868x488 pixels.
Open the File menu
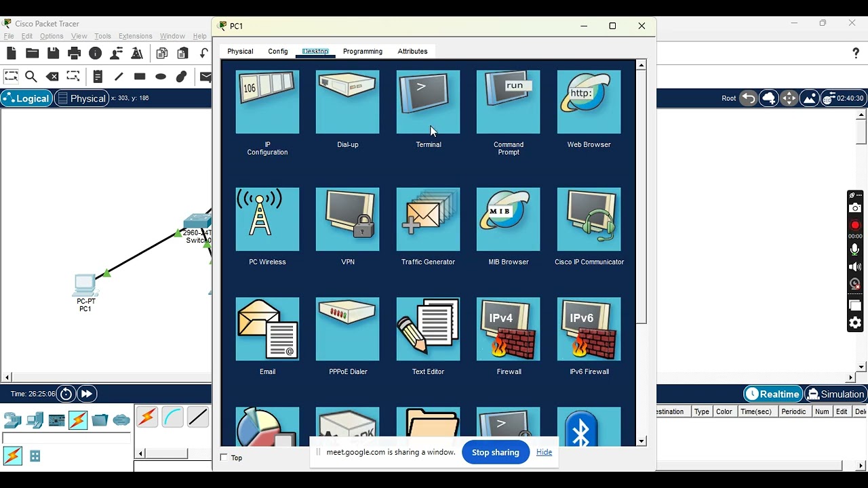(9, 36)
